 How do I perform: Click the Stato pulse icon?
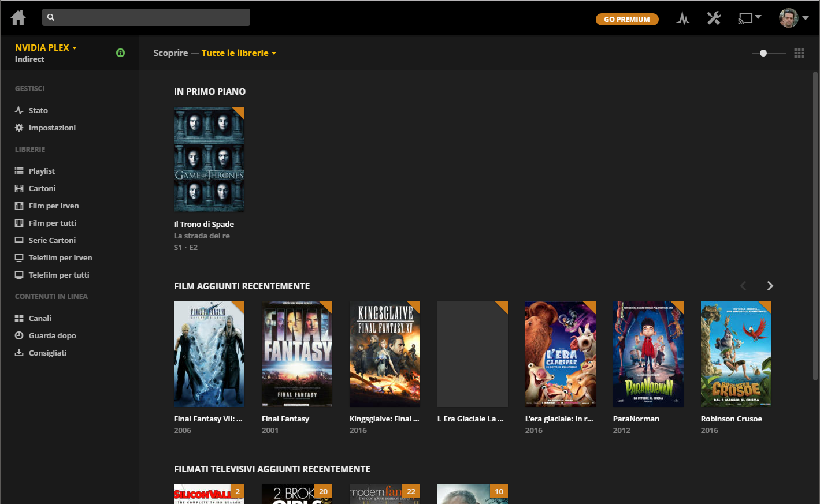tap(19, 110)
